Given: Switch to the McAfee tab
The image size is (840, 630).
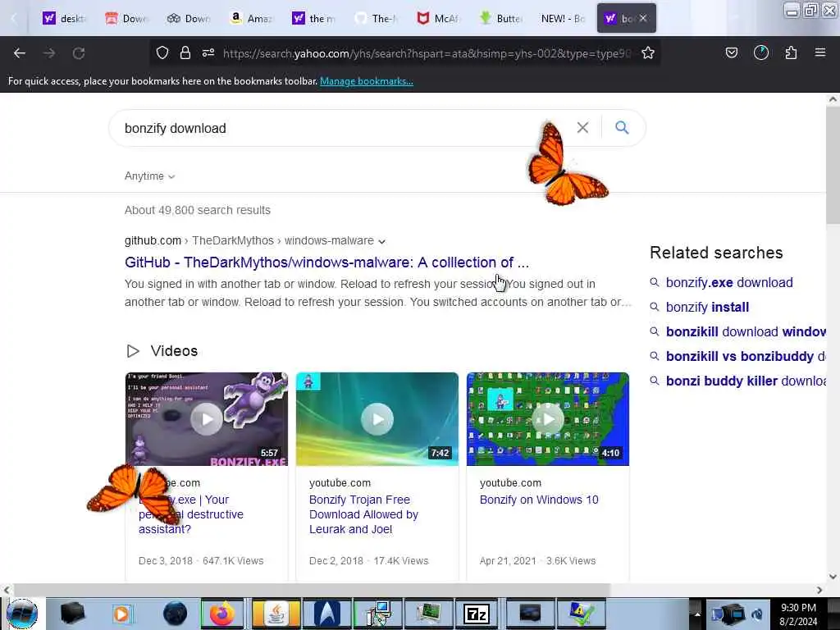Looking at the screenshot, I should [x=437, y=18].
